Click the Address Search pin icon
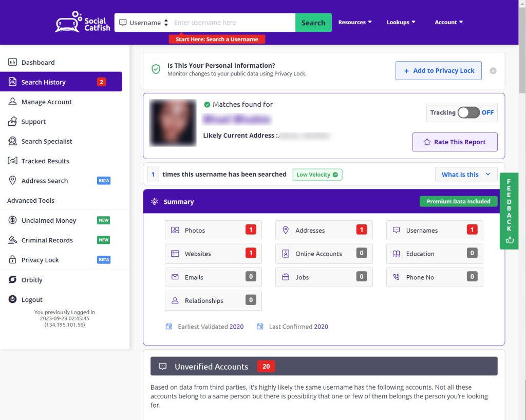This screenshot has width=526, height=420. click(x=12, y=180)
